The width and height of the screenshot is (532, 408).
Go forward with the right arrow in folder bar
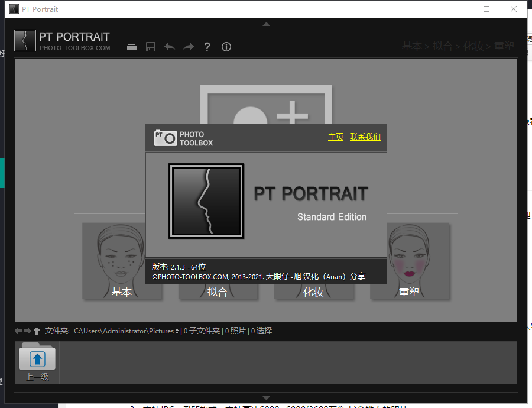point(27,331)
